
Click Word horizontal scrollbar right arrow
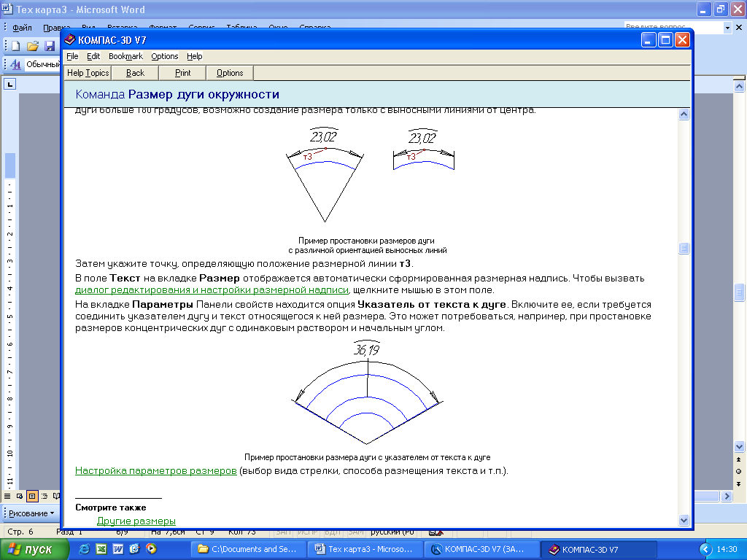(x=727, y=496)
